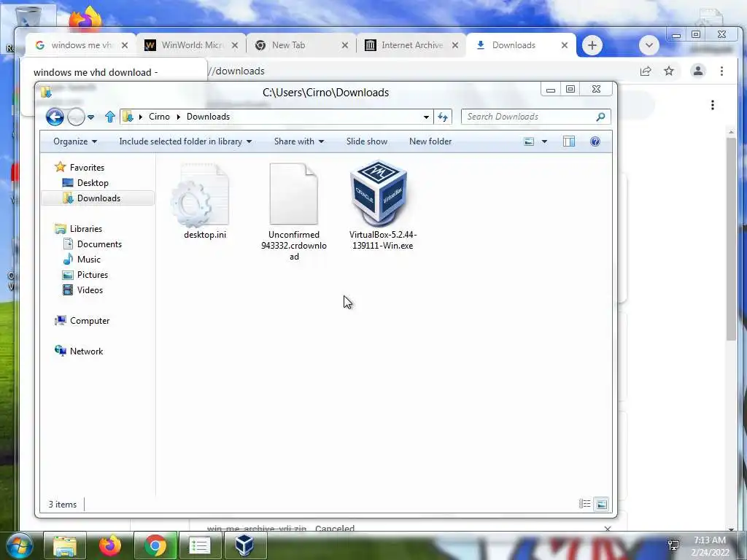Bookmark the page with Chrome's star icon
The width and height of the screenshot is (747, 560).
pyautogui.click(x=669, y=71)
